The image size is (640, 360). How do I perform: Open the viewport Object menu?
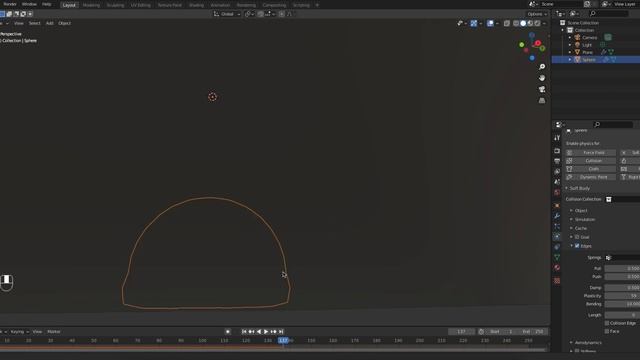tap(64, 23)
